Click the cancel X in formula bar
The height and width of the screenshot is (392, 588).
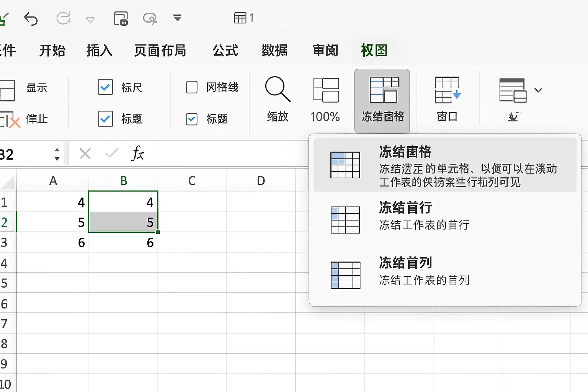click(x=85, y=154)
